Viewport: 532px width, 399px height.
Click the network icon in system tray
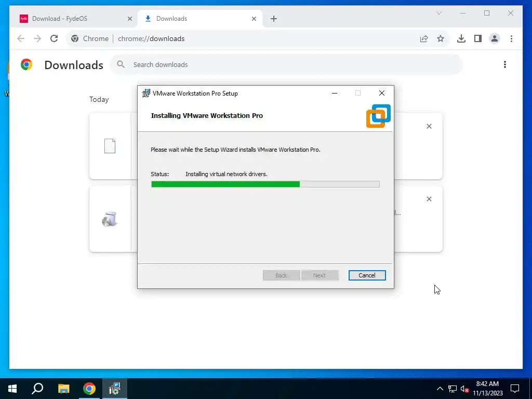tap(453, 389)
